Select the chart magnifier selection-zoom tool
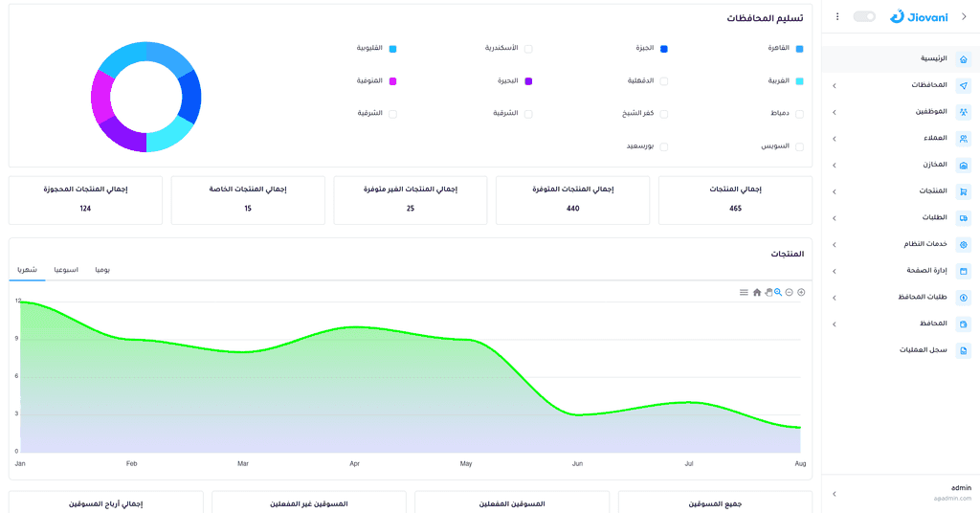Viewport: 980px width, 513px height. point(778,293)
